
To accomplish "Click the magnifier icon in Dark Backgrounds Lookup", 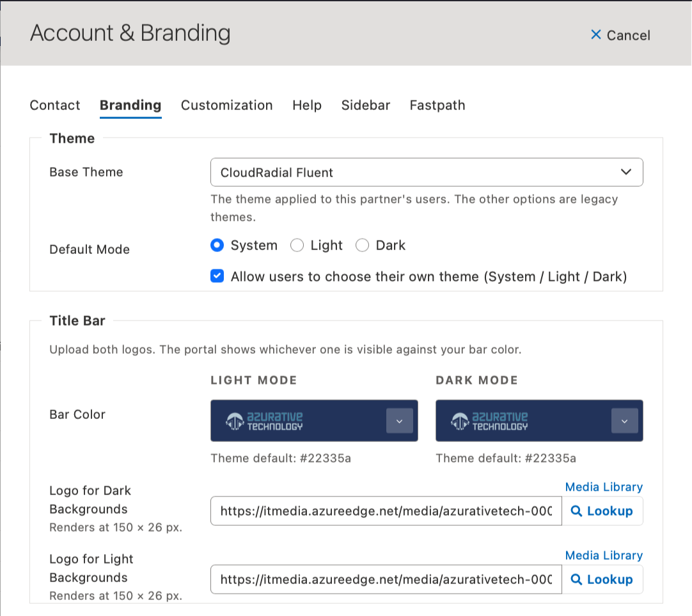I will tap(576, 511).
